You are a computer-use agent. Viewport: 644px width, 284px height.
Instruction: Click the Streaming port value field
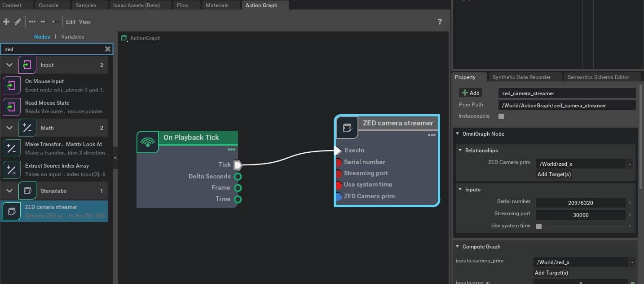(x=581, y=215)
